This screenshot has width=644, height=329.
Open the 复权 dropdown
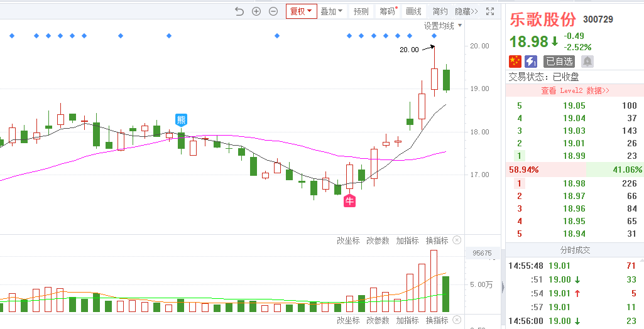(301, 11)
